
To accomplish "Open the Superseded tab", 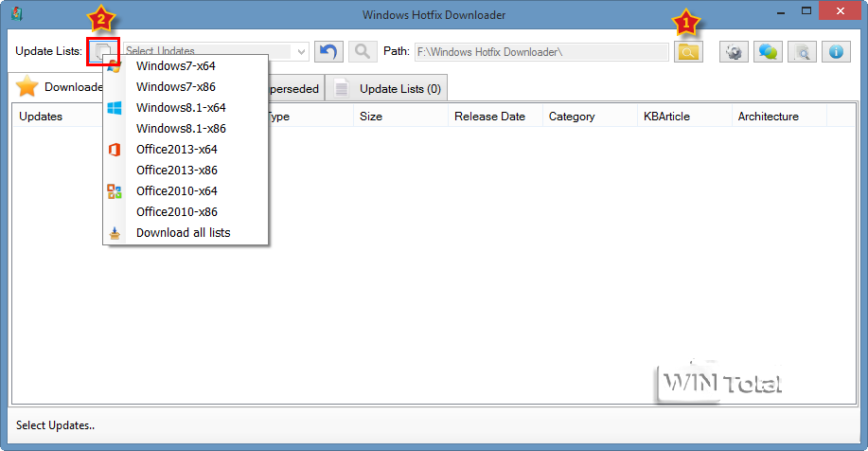I will click(x=295, y=89).
